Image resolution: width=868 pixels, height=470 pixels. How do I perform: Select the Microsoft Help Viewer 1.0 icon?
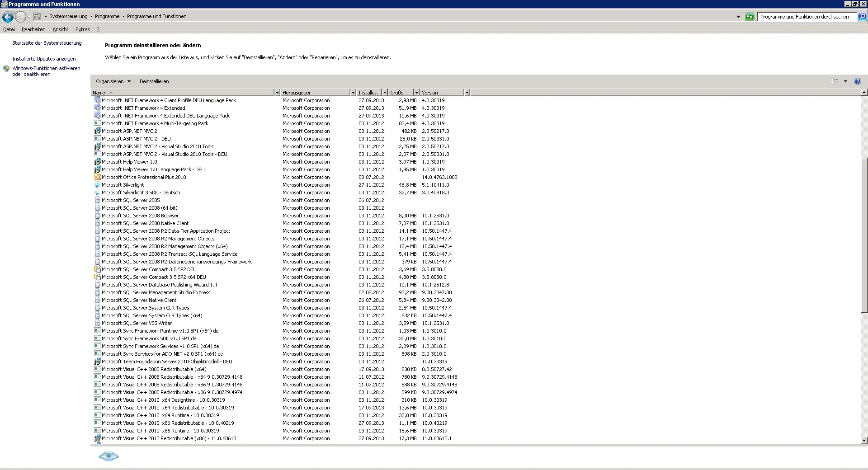click(x=97, y=162)
